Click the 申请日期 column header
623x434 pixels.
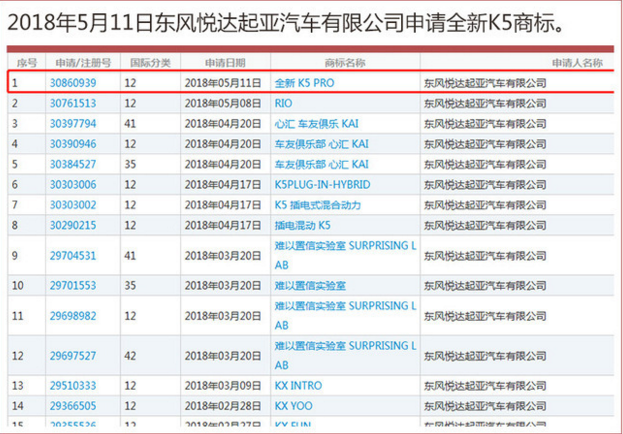(x=225, y=63)
